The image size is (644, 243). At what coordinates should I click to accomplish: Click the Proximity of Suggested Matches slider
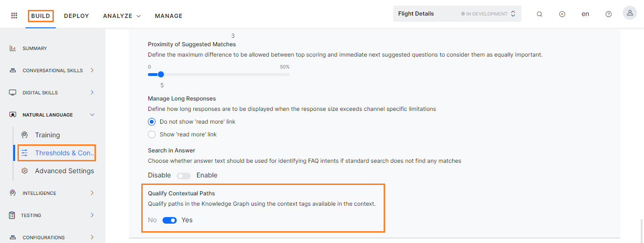(x=219, y=74)
